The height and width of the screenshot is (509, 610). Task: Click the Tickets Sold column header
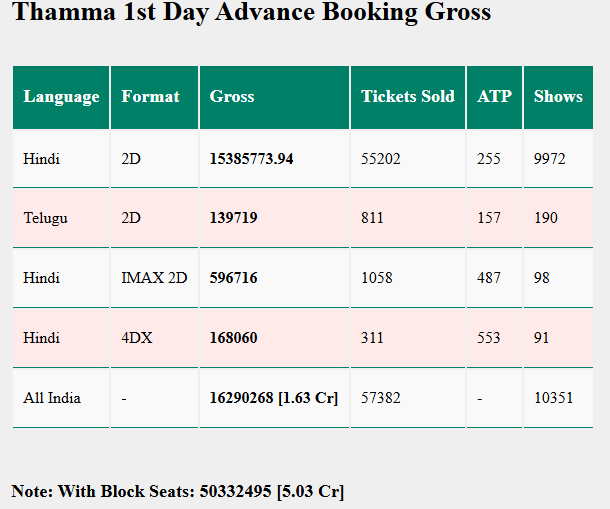pos(407,96)
